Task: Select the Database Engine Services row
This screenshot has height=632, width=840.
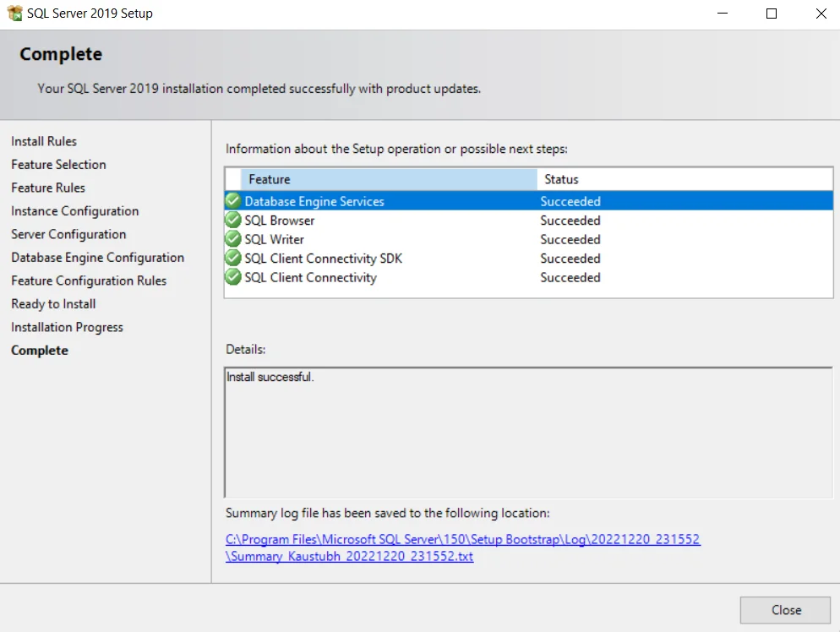Action: [x=380, y=201]
